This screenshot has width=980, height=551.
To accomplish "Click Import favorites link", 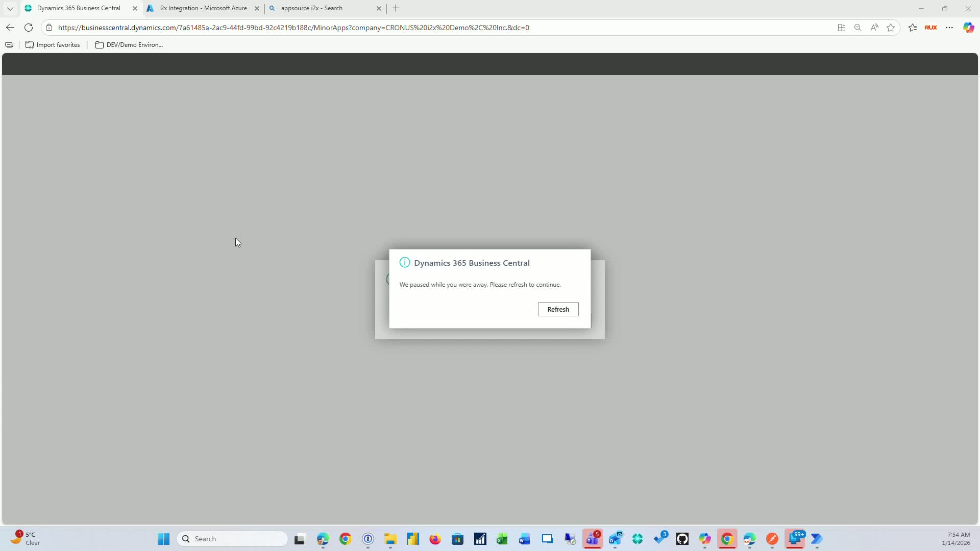I will click(x=53, y=45).
